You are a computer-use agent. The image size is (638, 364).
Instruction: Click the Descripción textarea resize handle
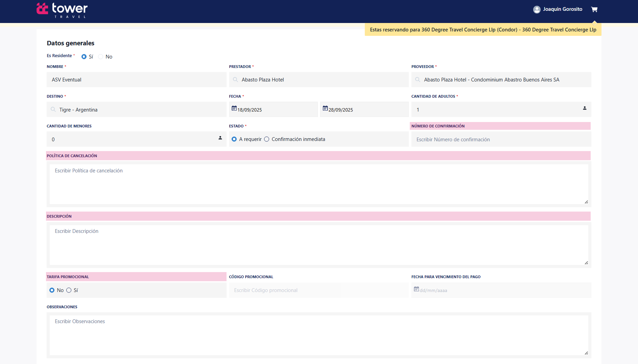pyautogui.click(x=586, y=263)
